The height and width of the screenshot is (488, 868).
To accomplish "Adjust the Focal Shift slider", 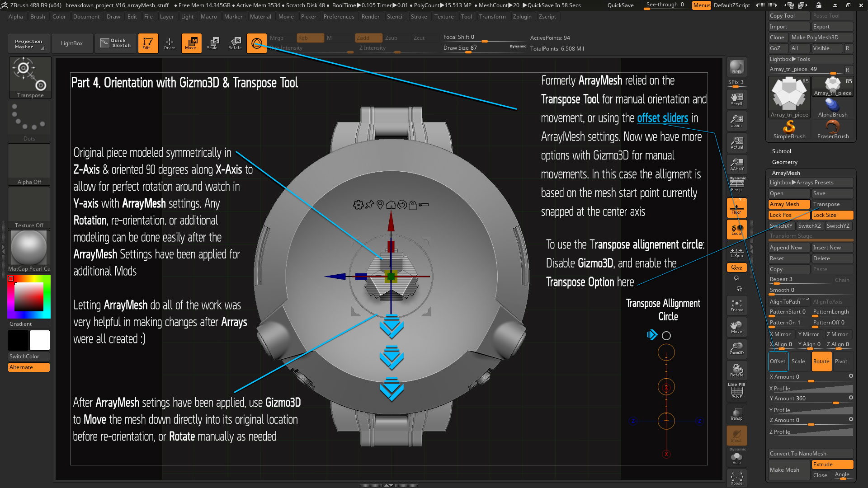I will tap(485, 38).
